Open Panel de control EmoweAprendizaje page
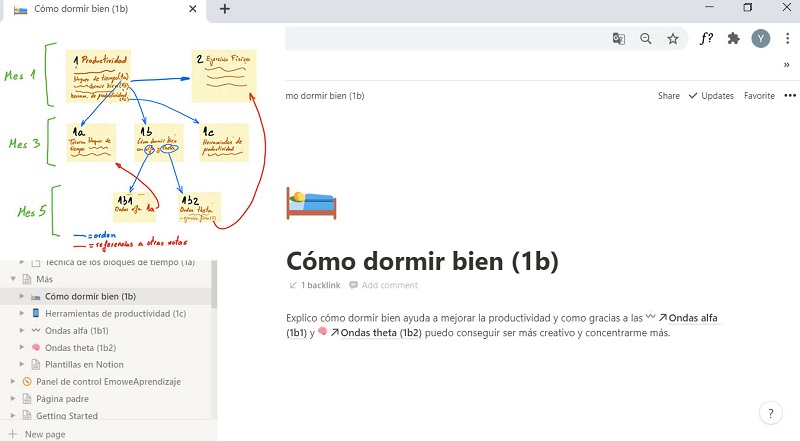This screenshot has width=800, height=441. [108, 381]
